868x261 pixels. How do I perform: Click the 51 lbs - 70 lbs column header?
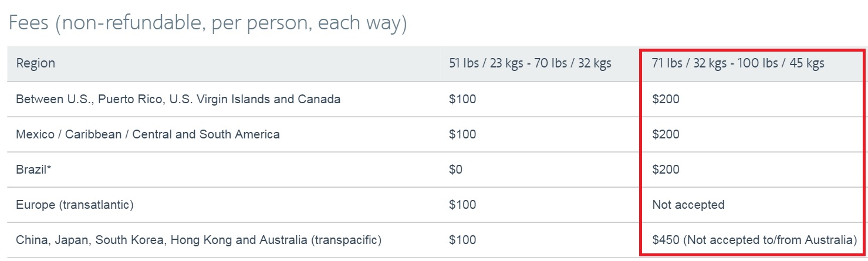[x=530, y=63]
